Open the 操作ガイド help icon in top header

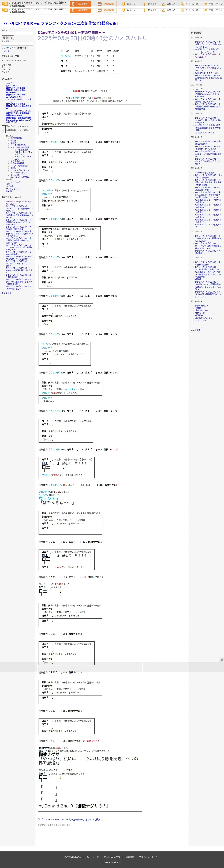(x=124, y=4)
